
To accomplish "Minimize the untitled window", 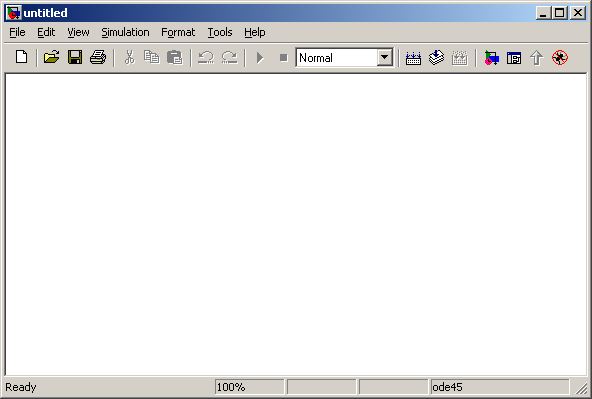I will point(543,13).
